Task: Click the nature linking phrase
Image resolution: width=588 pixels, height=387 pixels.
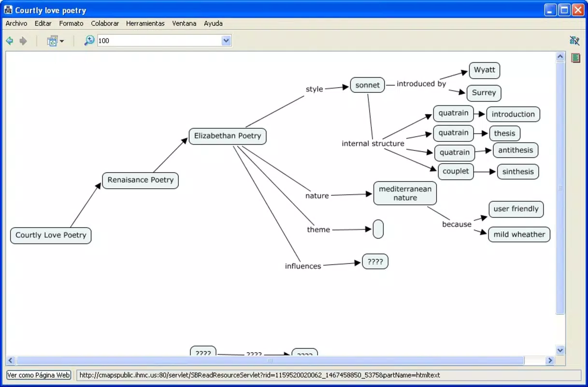Action: tap(317, 196)
